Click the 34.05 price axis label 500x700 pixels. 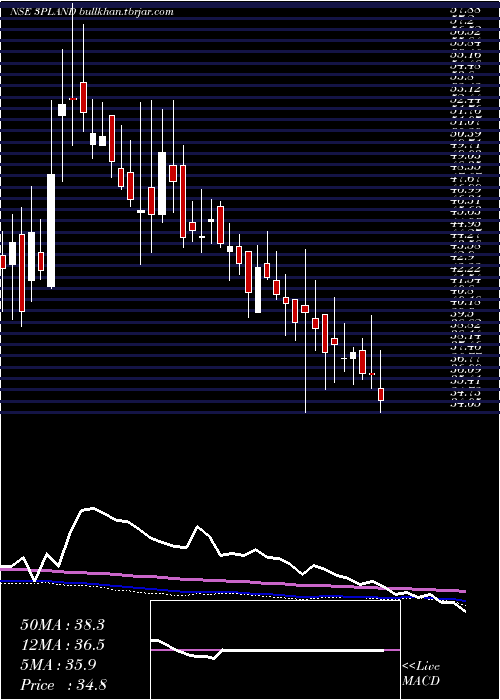click(x=466, y=404)
